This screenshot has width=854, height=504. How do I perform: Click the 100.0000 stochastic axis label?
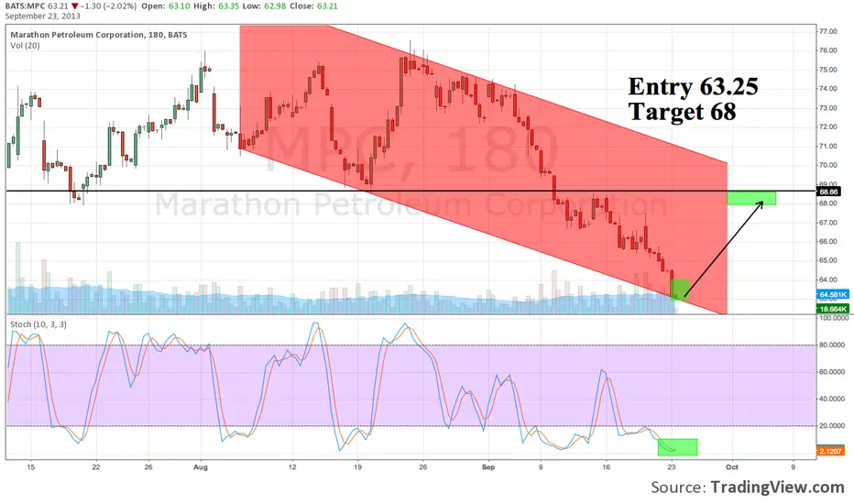pos(833,318)
